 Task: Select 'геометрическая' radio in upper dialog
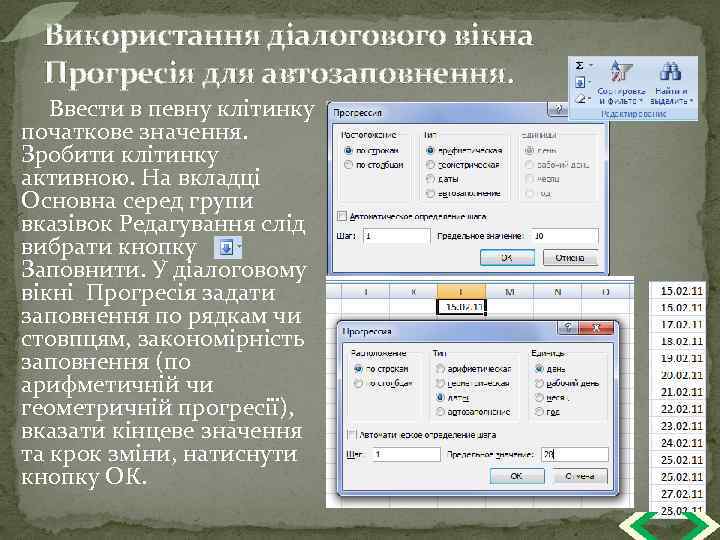430,164
